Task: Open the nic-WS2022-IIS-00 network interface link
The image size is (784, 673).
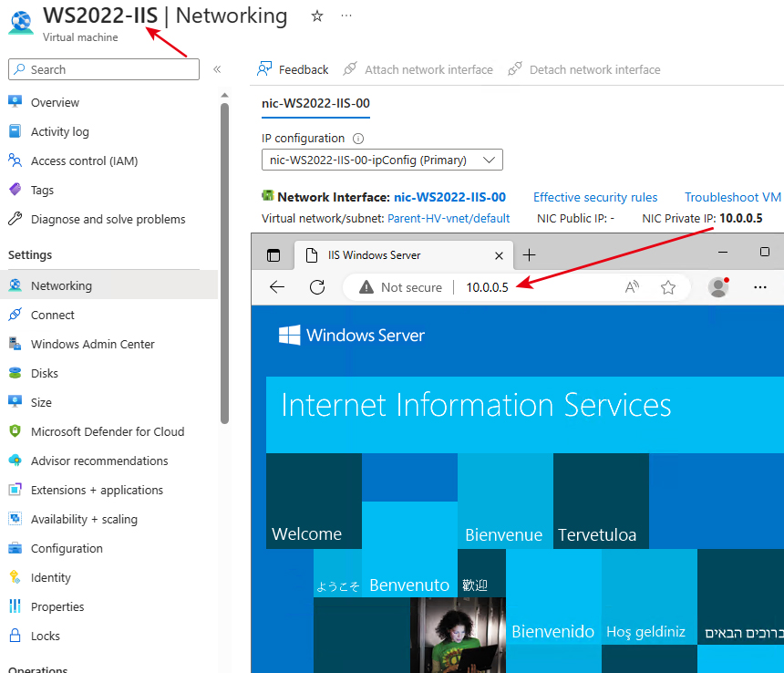Action: (449, 198)
